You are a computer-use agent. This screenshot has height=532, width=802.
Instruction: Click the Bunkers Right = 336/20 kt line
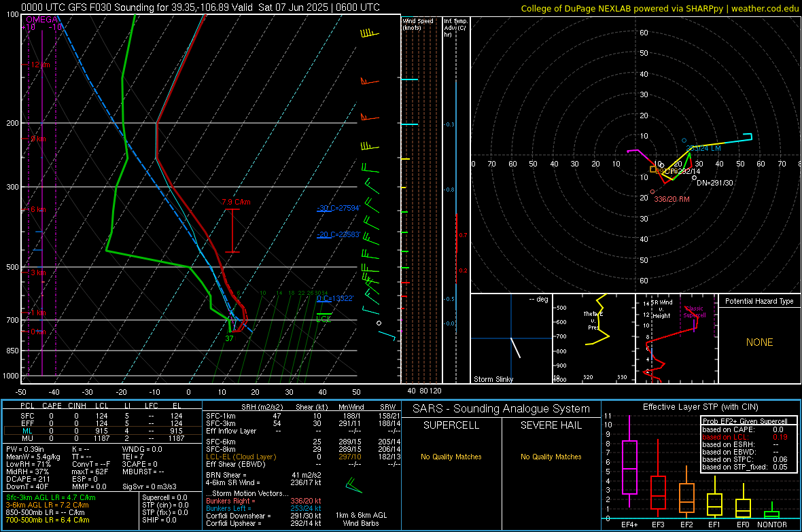[x=264, y=501]
